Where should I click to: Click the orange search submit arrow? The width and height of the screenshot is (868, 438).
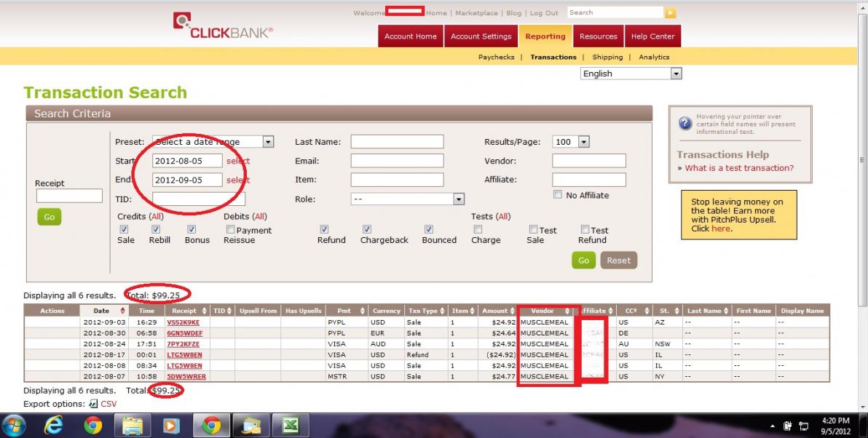click(670, 12)
